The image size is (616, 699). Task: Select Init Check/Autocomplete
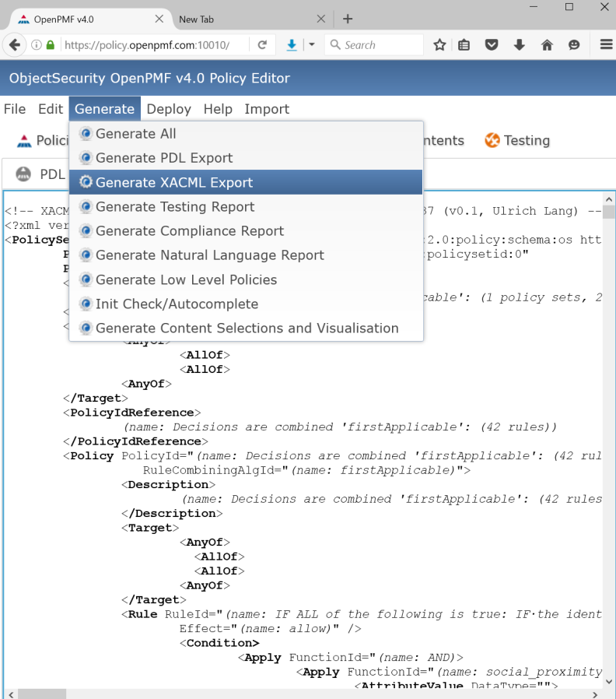coord(246,304)
